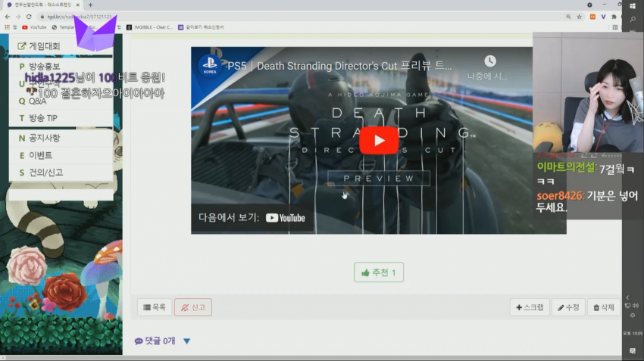
Task: Open the reading list panel icon
Action: [x=615, y=27]
